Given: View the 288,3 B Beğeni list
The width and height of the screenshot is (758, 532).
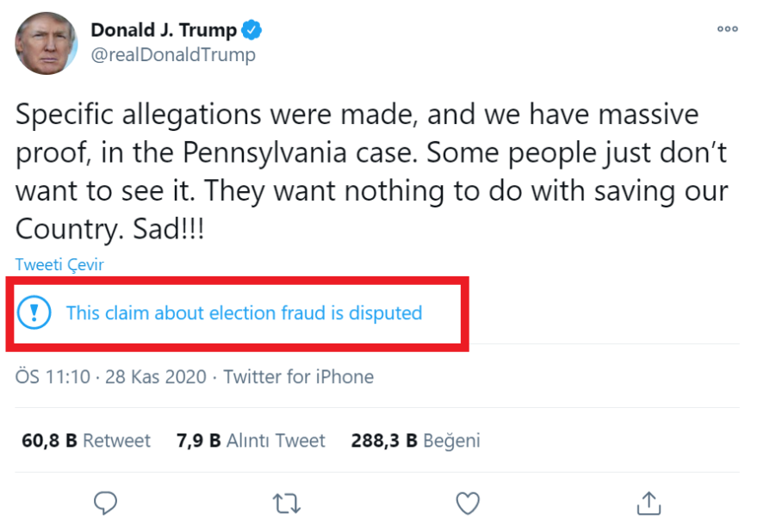Looking at the screenshot, I should click(x=415, y=441).
